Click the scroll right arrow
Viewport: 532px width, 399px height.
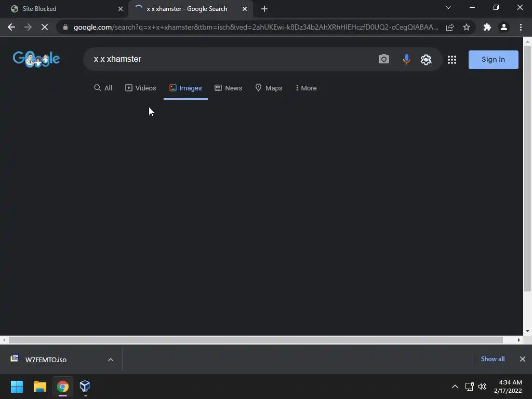(x=519, y=340)
